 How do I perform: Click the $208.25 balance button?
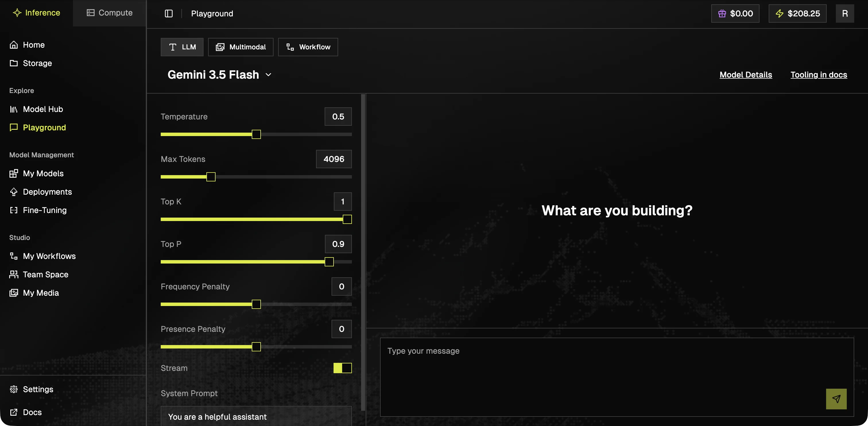point(797,13)
